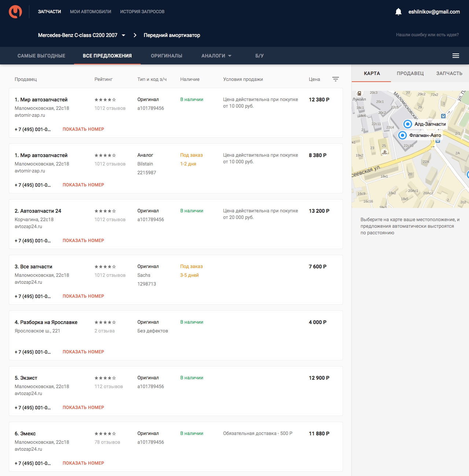Open avtozap24.ru link under Эмекс
The height and width of the screenshot is (476, 469).
click(x=28, y=449)
